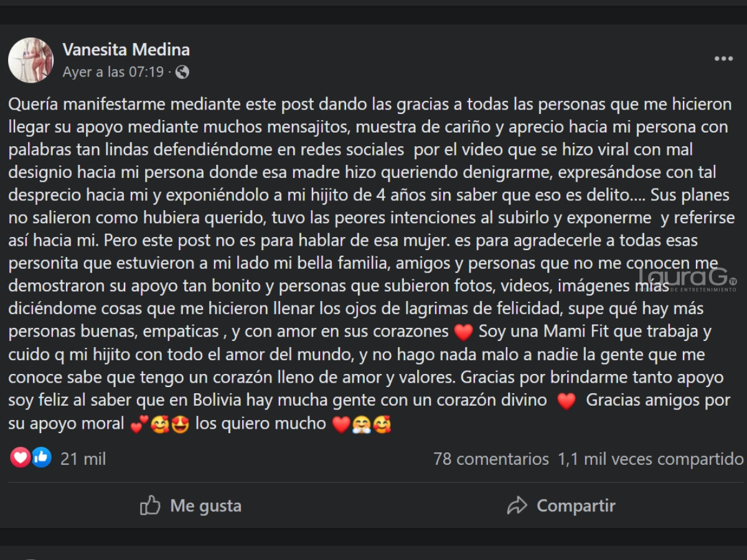This screenshot has width=747, height=560.
Task: Click red heart emoji after "corazones"
Action: (x=464, y=332)
